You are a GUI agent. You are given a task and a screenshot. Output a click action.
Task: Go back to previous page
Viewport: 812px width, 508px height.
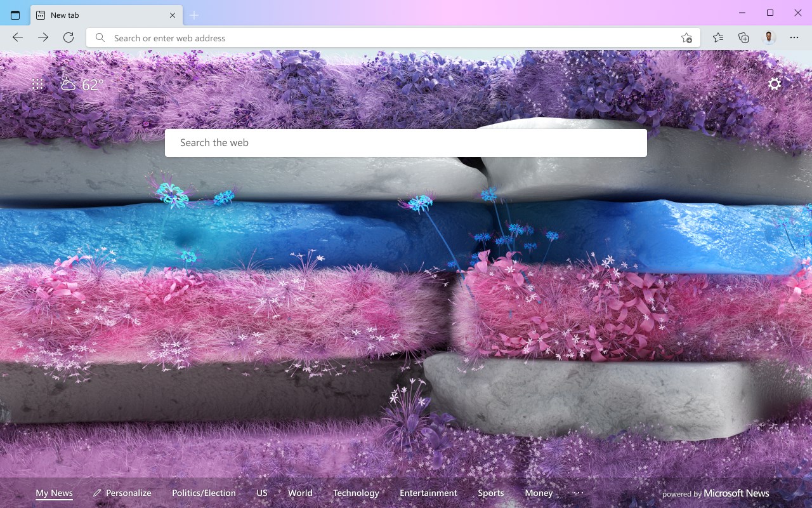(x=18, y=37)
